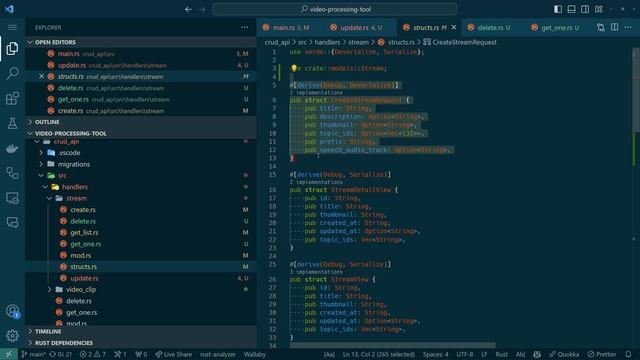Open '3 implementations' lens above StreamView
The image size is (640, 360).
[x=316, y=272]
